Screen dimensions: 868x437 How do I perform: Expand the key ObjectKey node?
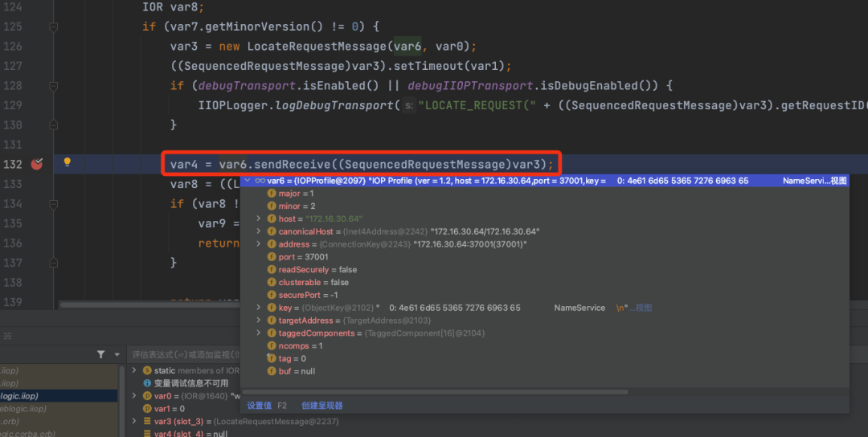(x=259, y=308)
